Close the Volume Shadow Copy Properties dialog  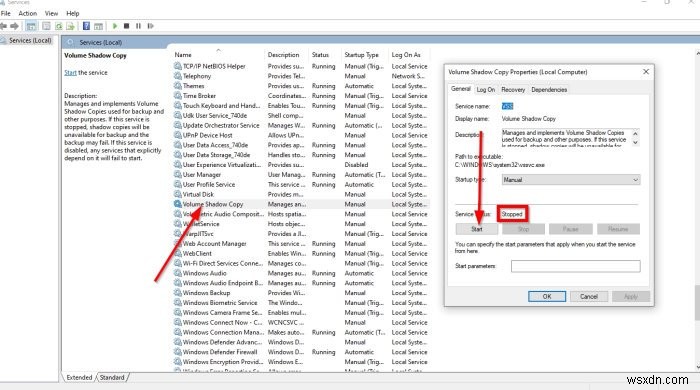tap(646, 71)
